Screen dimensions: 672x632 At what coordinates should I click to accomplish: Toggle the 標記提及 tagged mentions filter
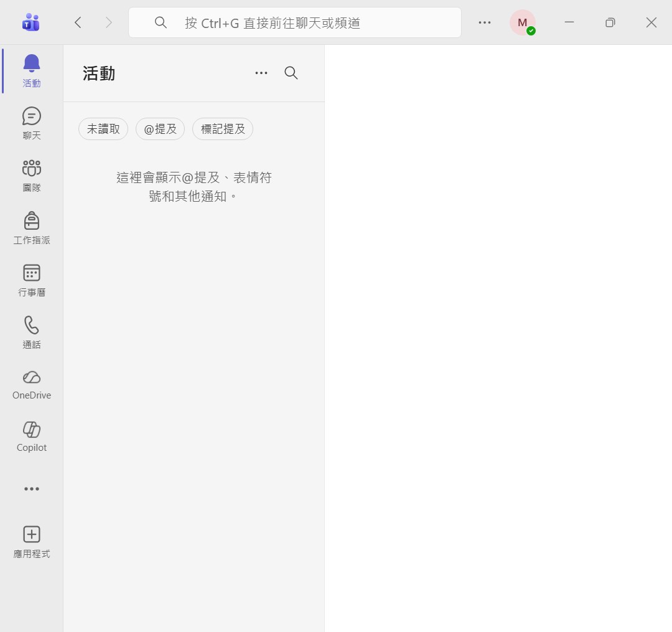pos(223,129)
